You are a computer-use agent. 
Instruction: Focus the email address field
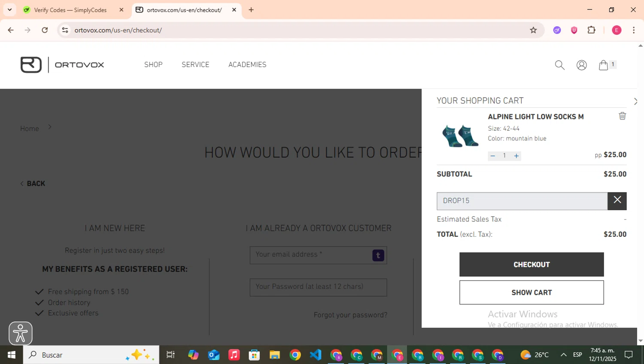[x=318, y=255]
